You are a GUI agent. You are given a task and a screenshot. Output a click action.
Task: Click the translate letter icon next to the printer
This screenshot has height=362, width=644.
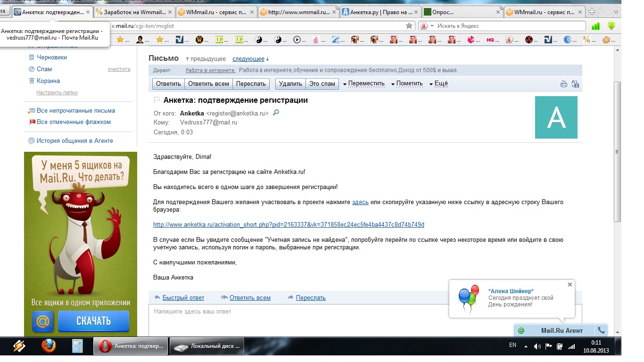point(575,84)
